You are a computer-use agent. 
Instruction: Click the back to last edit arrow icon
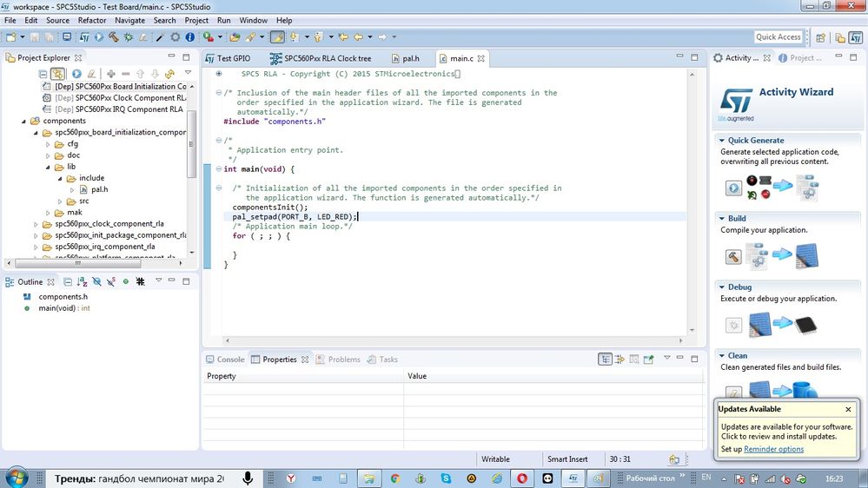[x=343, y=37]
